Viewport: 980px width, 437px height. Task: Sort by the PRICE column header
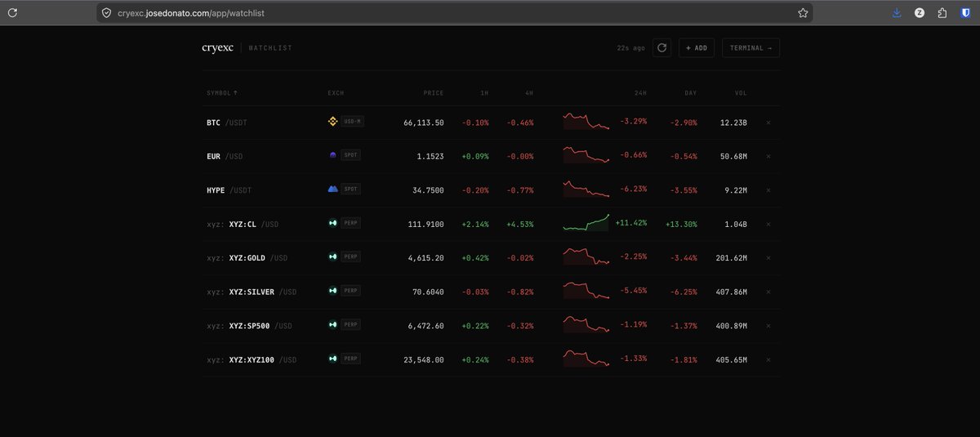(434, 93)
